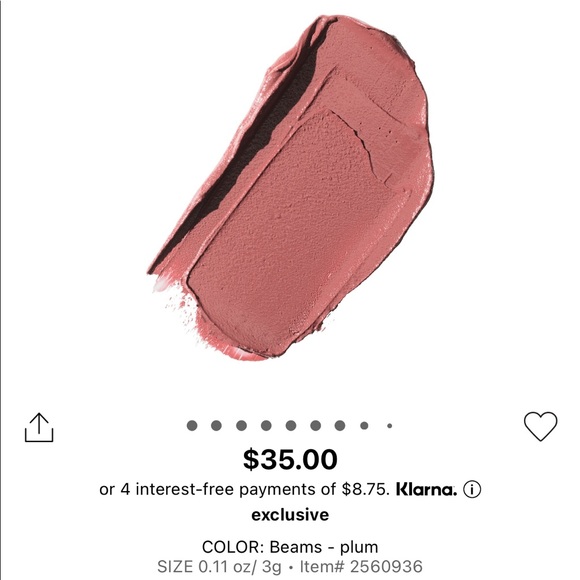Tap the share icon

(x=39, y=428)
